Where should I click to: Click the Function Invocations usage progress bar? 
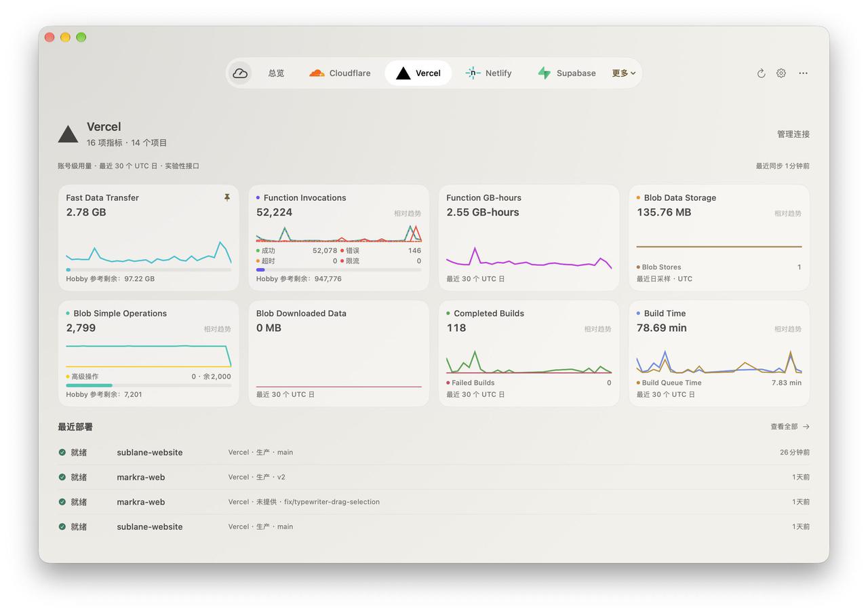pos(338,270)
